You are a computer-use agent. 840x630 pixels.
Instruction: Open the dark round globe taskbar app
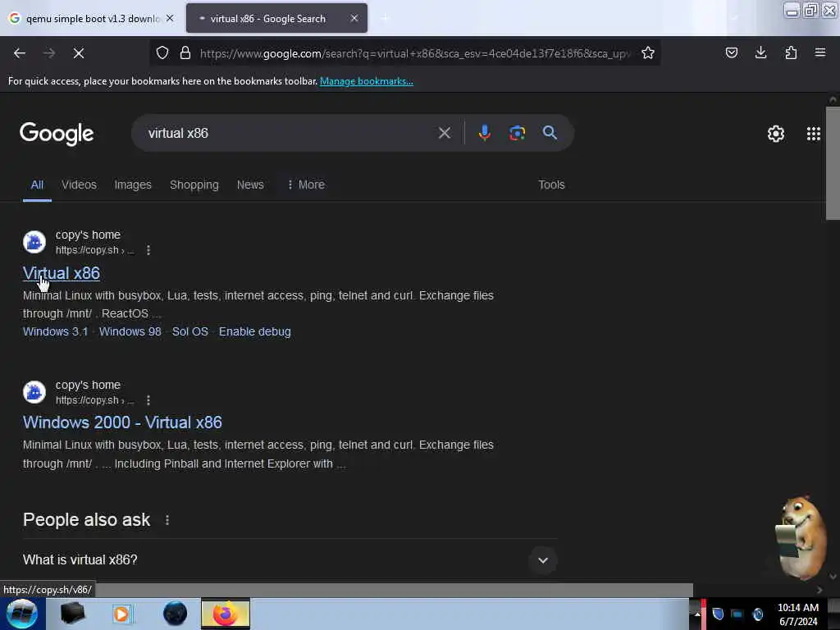pos(176,614)
